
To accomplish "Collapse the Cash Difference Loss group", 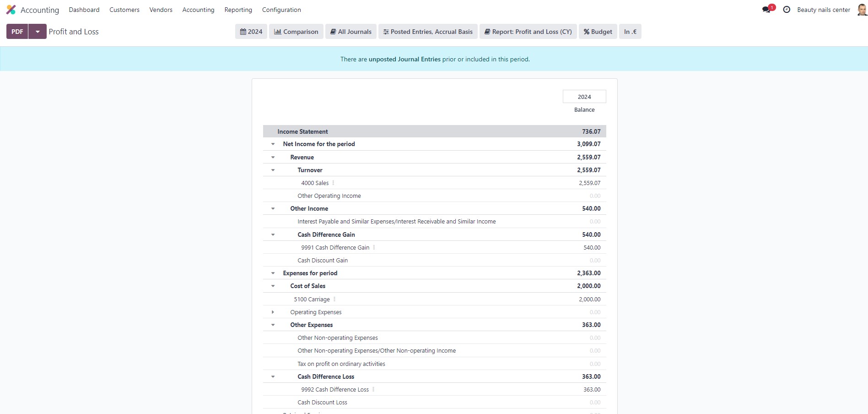I will pos(273,376).
